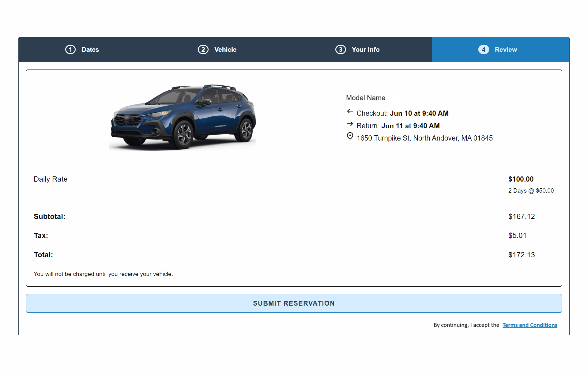Click the 2 Days @ $50.00 breakdown
The width and height of the screenshot is (588, 373).
531,190
